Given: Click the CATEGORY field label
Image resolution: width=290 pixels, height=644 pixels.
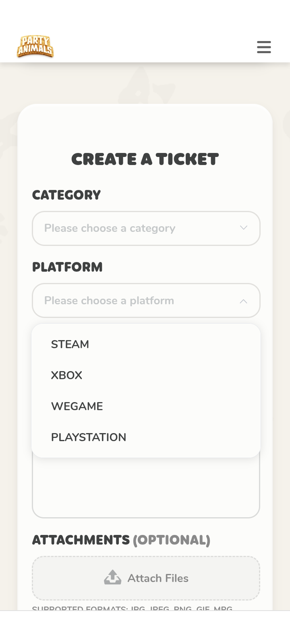Looking at the screenshot, I should click(66, 195).
